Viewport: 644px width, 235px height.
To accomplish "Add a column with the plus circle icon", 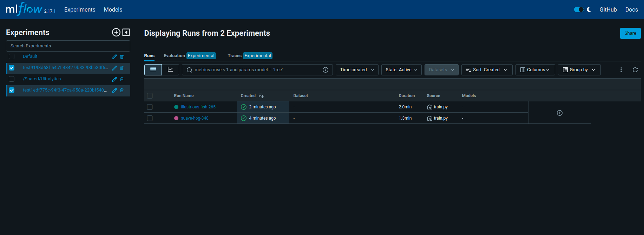I will click(560, 113).
